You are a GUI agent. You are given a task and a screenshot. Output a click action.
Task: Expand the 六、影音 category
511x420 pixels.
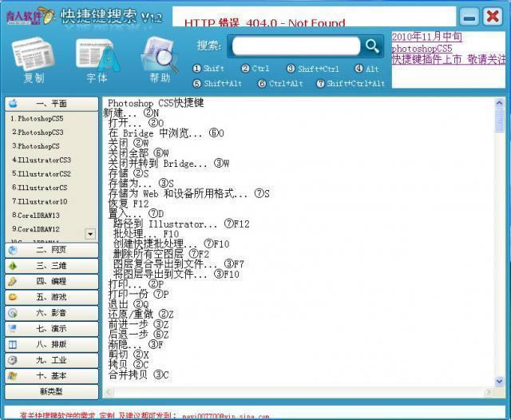[51, 313]
